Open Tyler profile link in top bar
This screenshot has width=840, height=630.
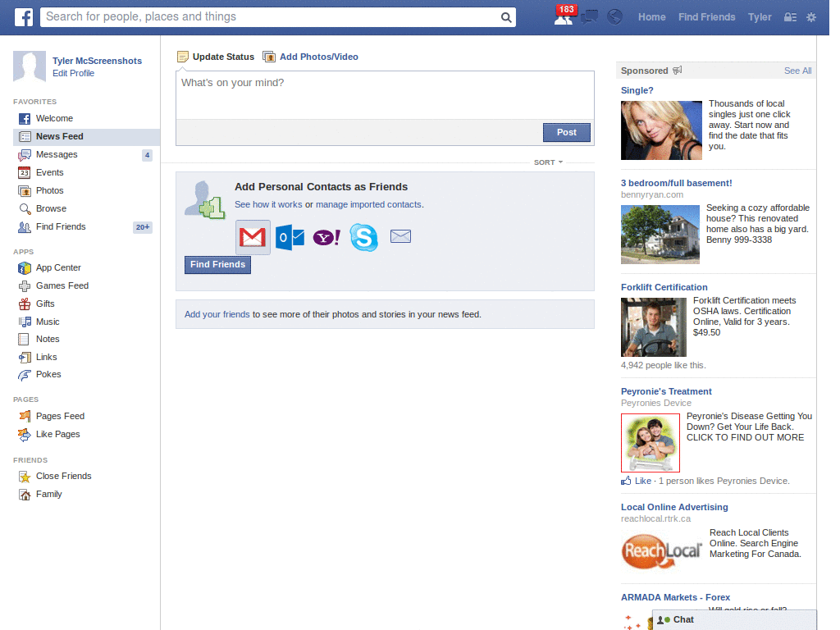[x=760, y=17]
